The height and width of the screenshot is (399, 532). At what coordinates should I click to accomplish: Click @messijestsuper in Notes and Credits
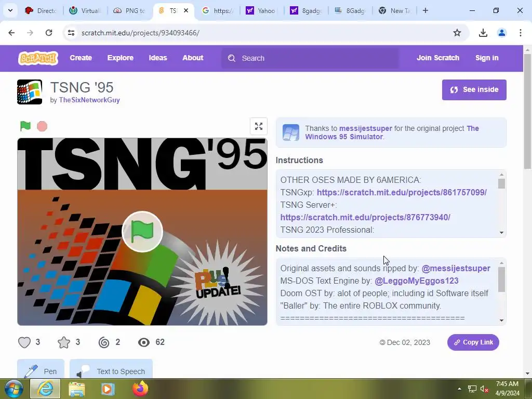456,269
